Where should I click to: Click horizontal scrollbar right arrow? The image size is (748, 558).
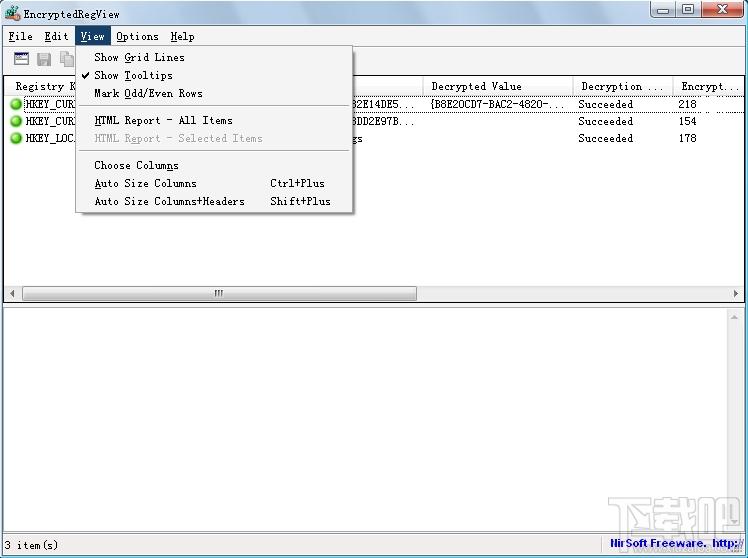coord(736,294)
